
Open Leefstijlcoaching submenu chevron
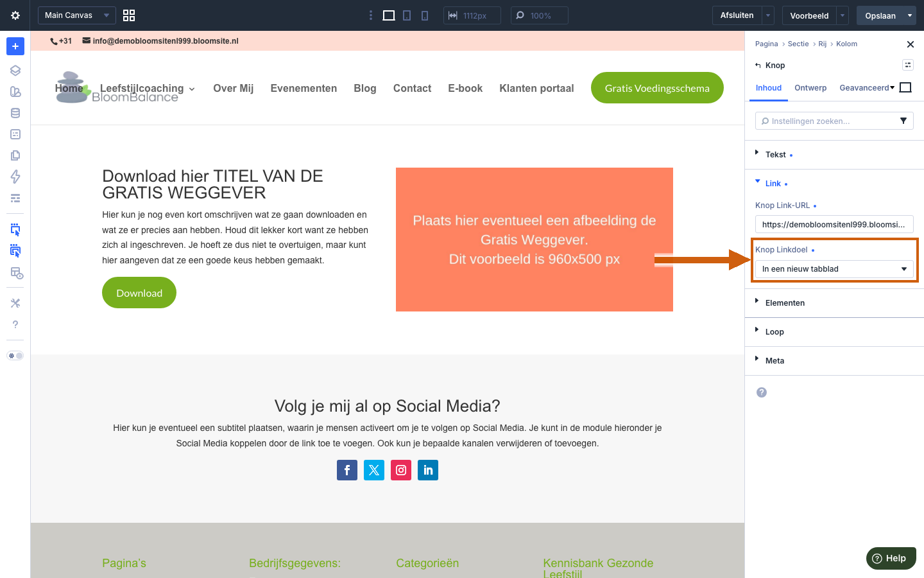click(192, 89)
